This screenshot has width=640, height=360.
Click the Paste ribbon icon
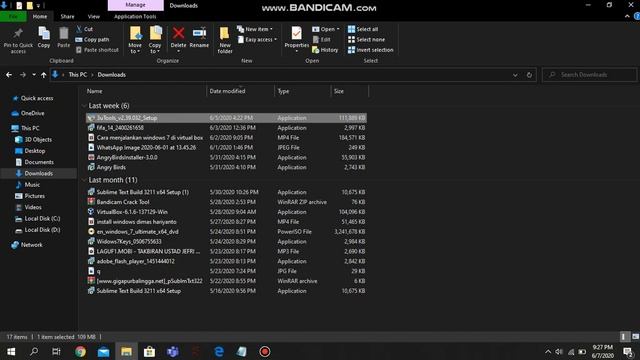(63, 34)
